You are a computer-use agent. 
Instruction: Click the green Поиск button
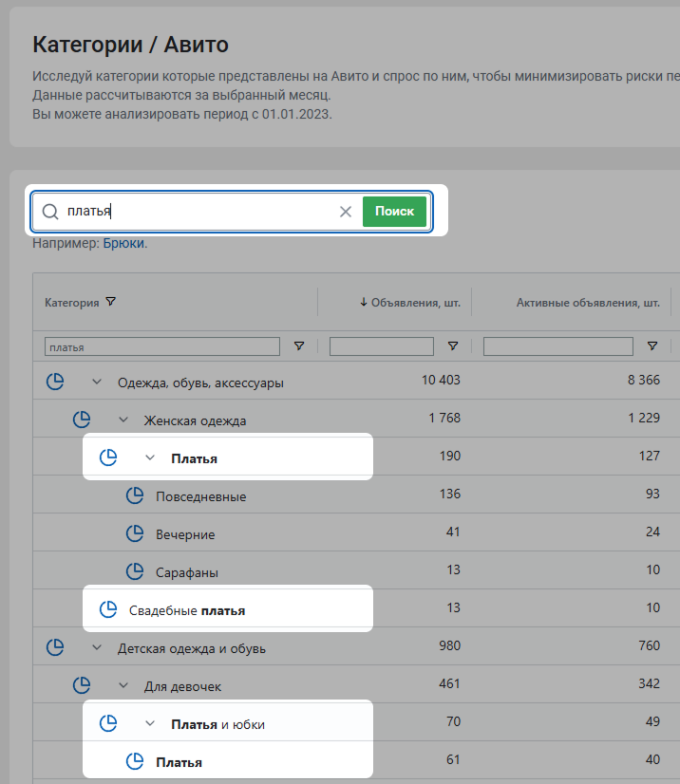394,212
